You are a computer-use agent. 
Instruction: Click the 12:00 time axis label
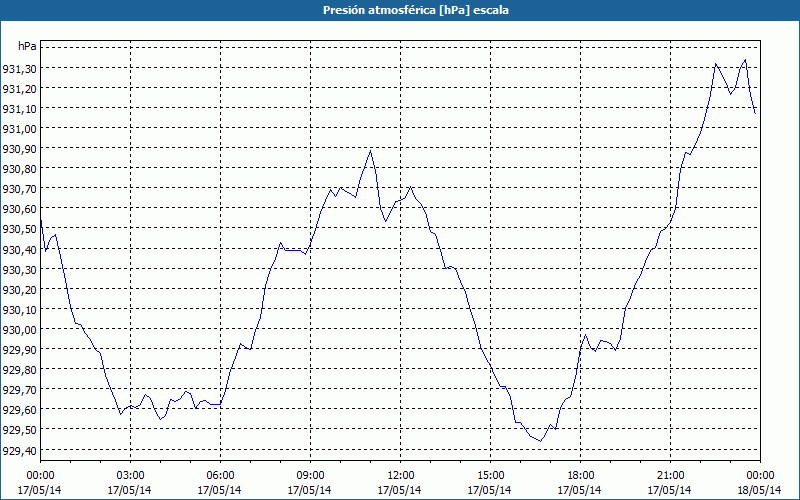pos(401,475)
